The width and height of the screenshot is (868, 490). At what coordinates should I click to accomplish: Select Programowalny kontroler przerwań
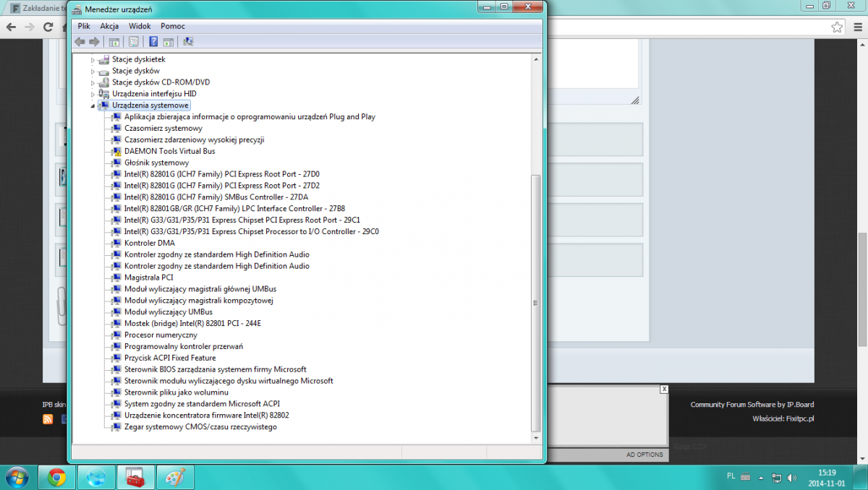184,346
